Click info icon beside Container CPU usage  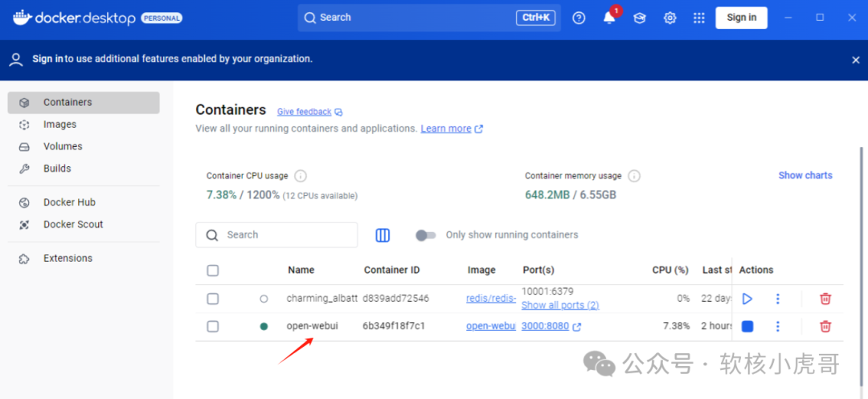tap(301, 177)
